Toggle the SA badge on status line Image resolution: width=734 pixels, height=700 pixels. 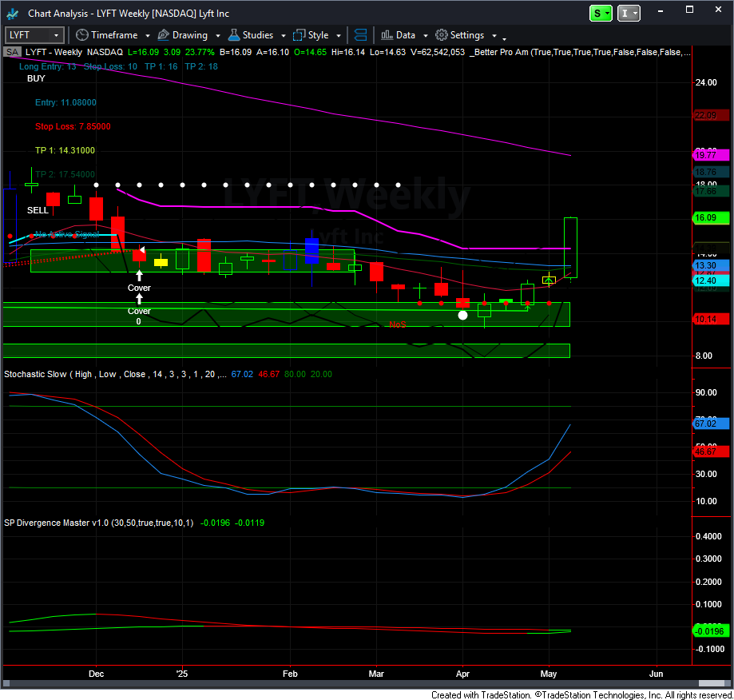tap(11, 52)
